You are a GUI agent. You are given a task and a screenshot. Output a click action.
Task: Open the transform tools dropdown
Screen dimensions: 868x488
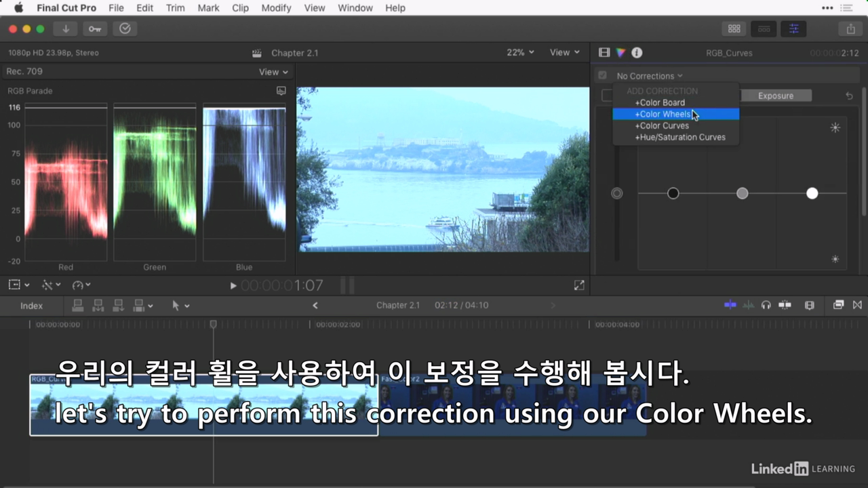(52, 285)
